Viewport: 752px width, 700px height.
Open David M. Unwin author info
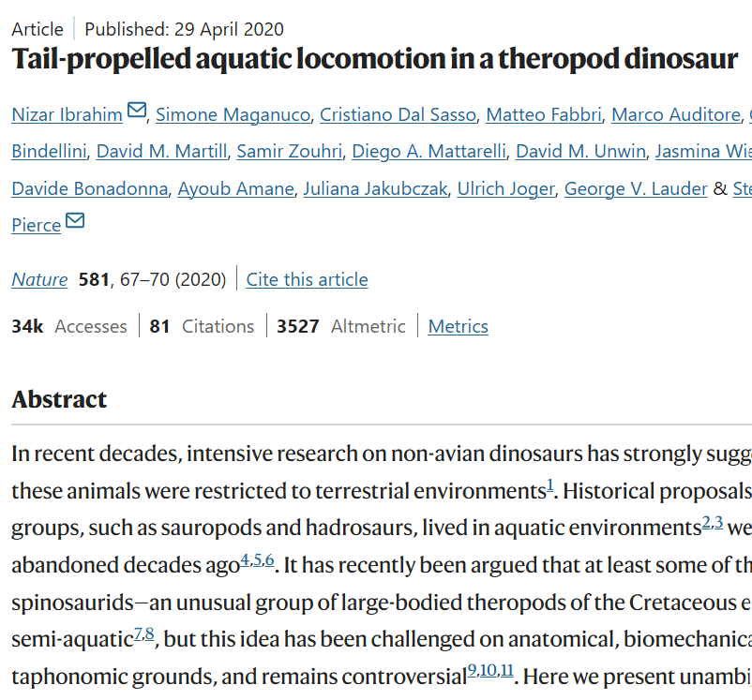(580, 151)
